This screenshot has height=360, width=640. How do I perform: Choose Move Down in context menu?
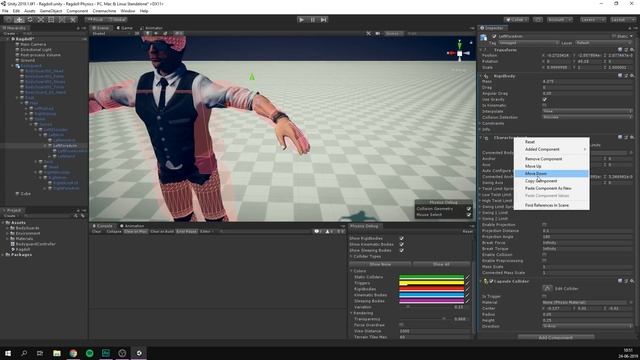tap(551, 173)
